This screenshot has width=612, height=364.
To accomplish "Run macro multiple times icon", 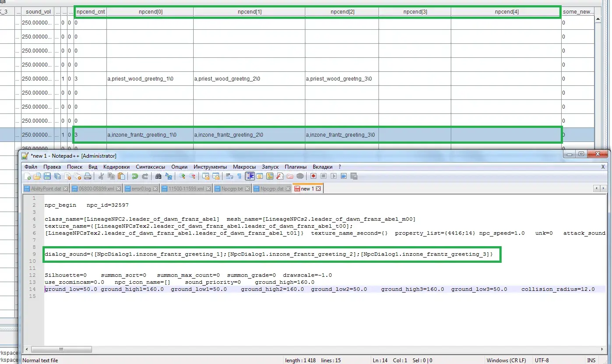I will tap(343, 176).
